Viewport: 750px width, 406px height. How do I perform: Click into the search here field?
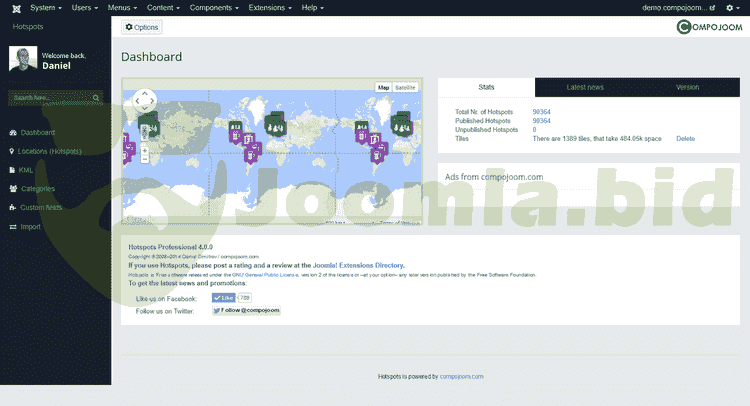(50, 98)
